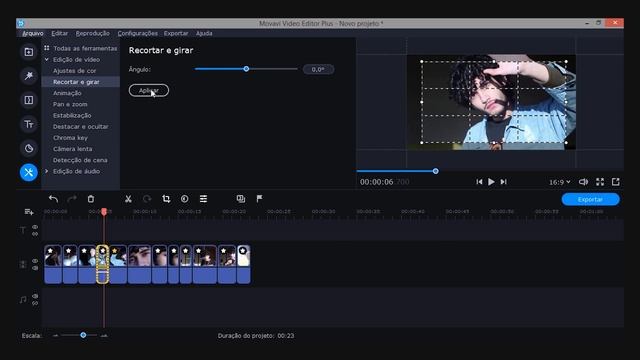640x360 pixels.
Task: Open the Transitions panel icon
Action: click(29, 100)
